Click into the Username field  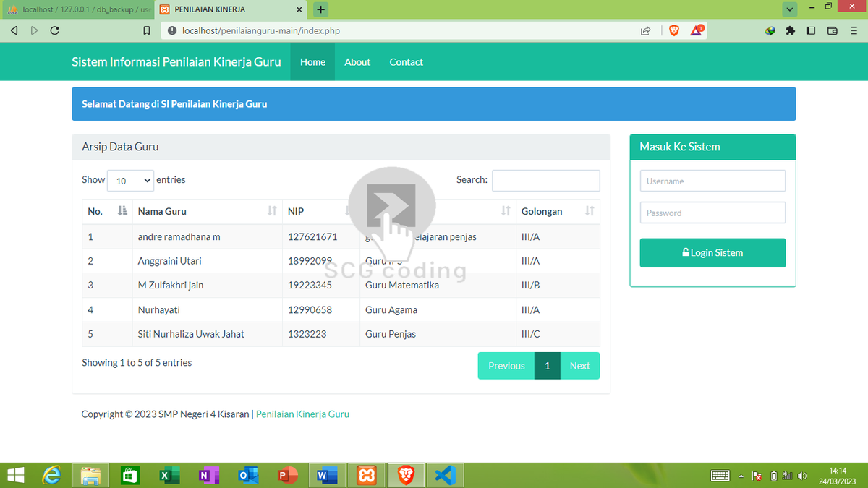point(712,181)
